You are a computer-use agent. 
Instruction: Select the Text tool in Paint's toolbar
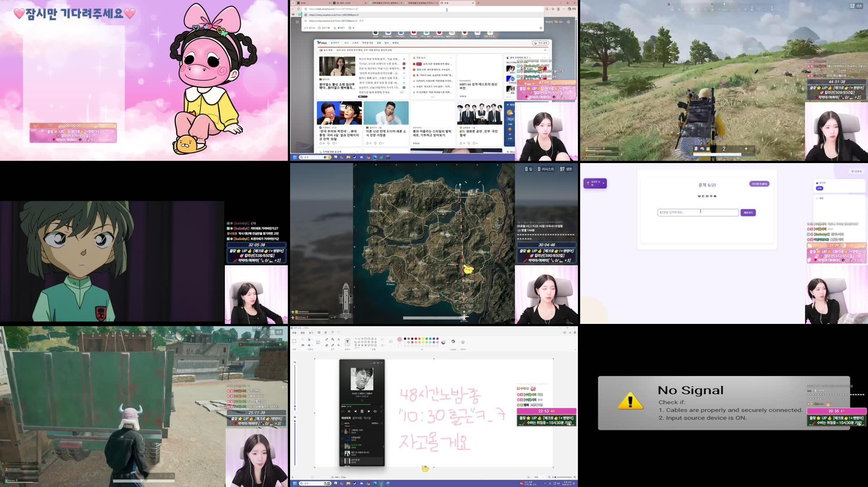(339, 339)
